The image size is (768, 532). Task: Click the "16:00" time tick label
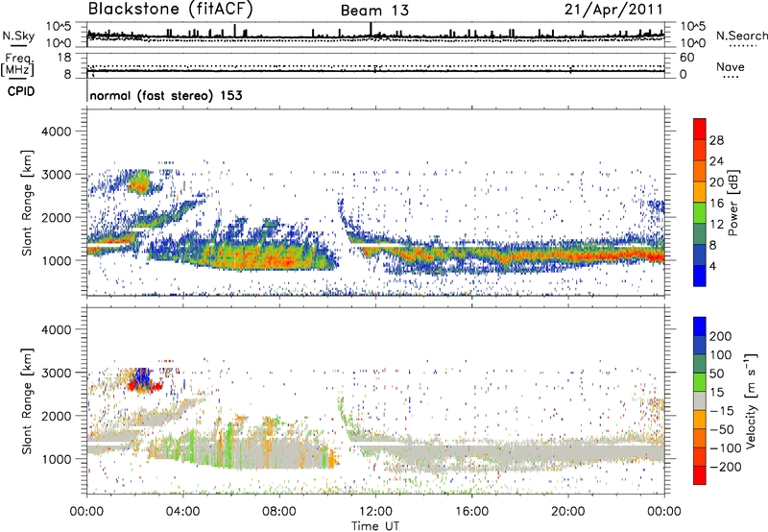471,512
